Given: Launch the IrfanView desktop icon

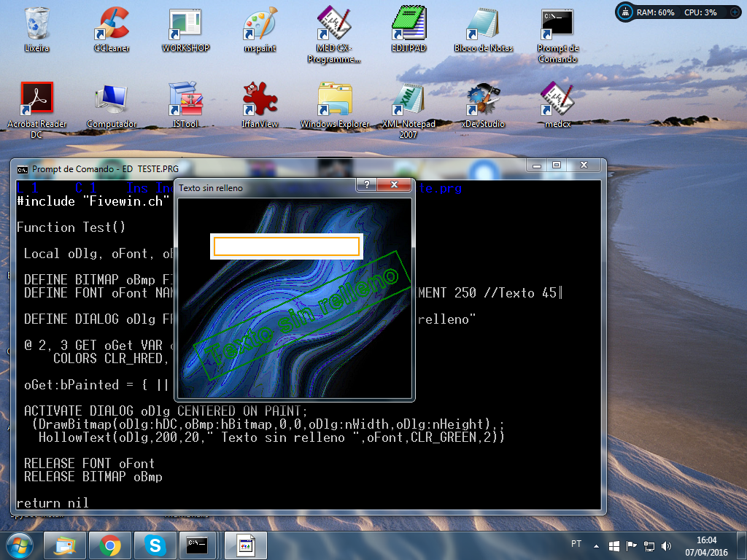Looking at the screenshot, I should [260, 100].
